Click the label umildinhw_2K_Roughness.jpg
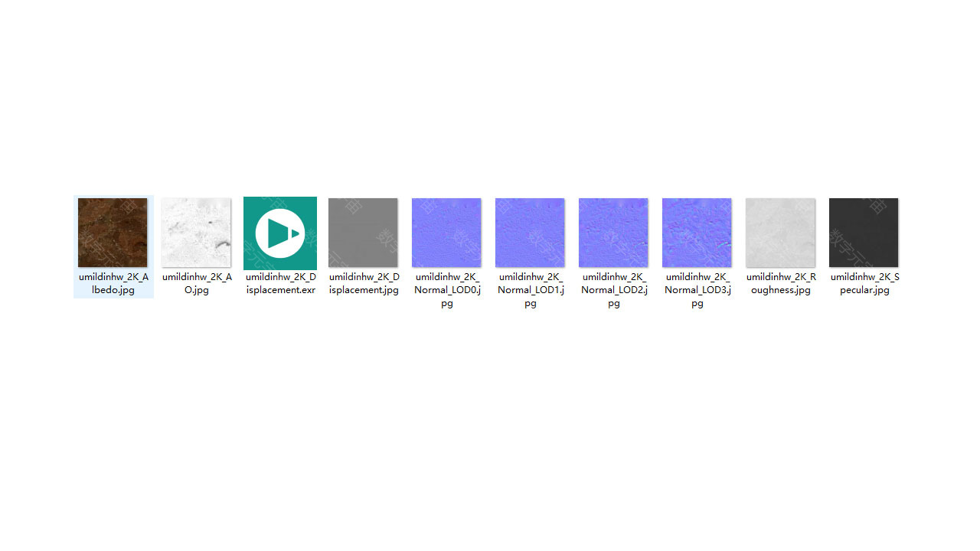This screenshot has width=980, height=551. coord(781,284)
